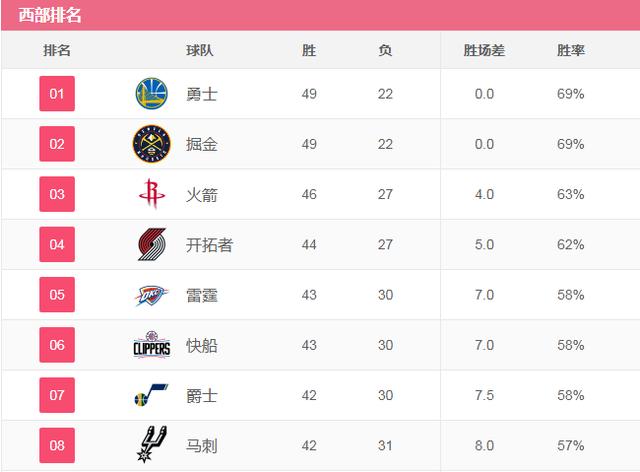Click the 西部排名 section header
Viewport: 640px width, 472px height.
[x=50, y=16]
